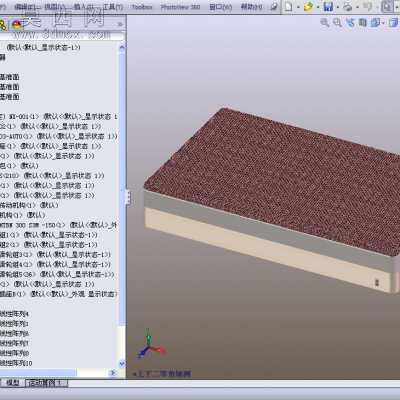Click the Section View icon
This screenshot has width=400, height=400.
(362, 23)
